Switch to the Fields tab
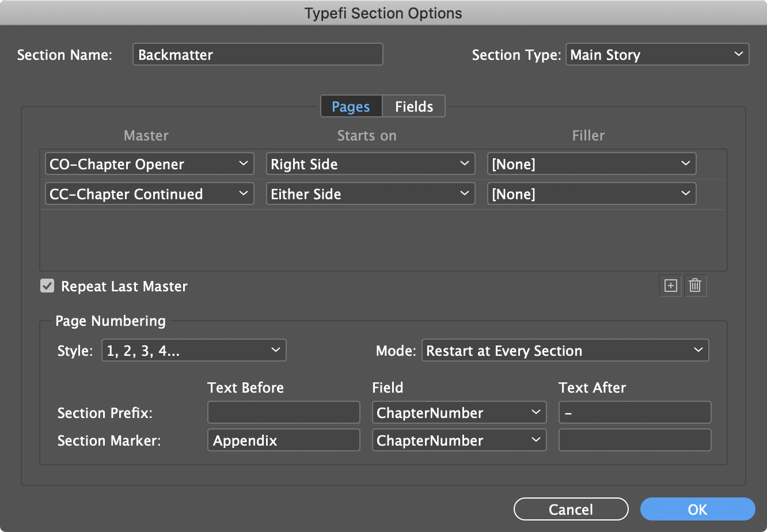The image size is (767, 532). click(414, 107)
